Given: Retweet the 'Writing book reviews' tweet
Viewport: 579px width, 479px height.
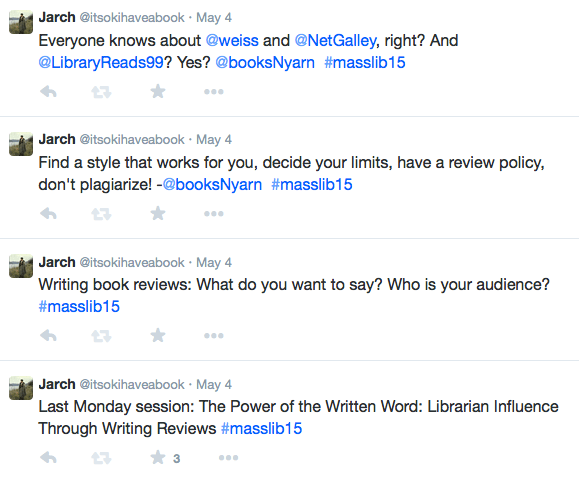Looking at the screenshot, I should [101, 336].
